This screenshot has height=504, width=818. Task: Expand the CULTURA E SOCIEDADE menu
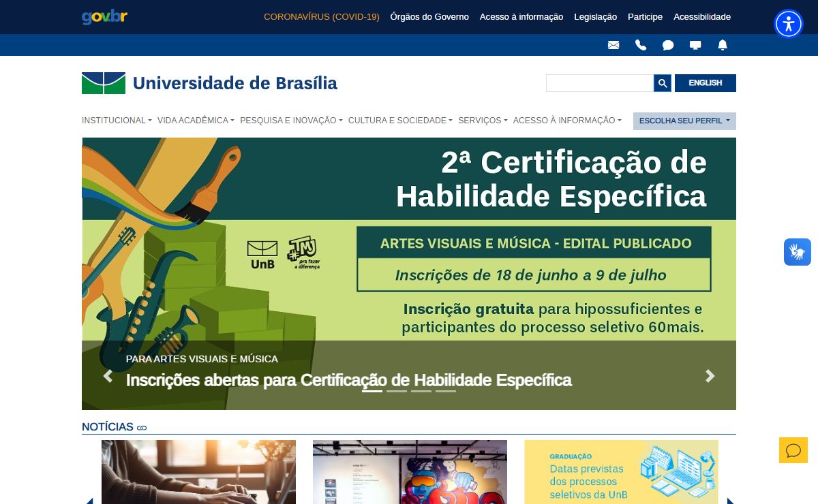point(400,121)
